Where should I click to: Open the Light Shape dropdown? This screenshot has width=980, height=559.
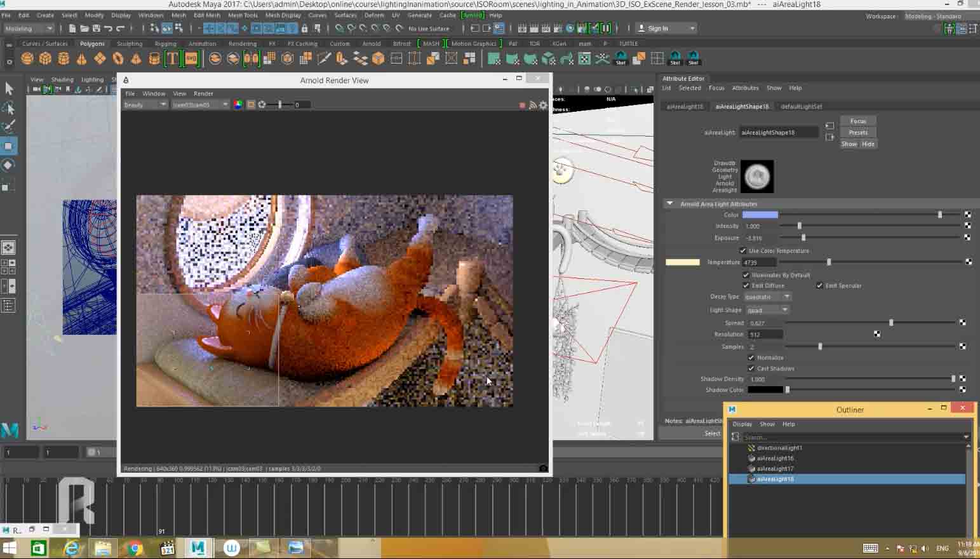tap(767, 310)
